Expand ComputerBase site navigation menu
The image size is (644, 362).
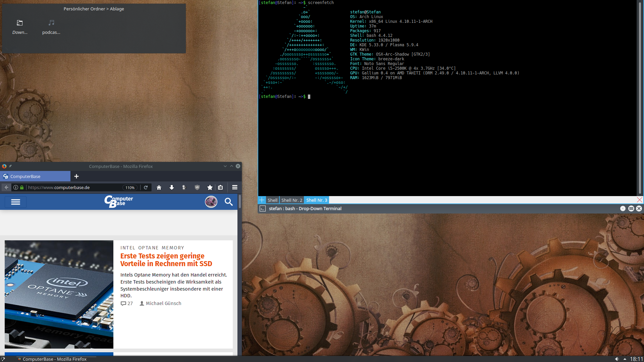point(16,202)
